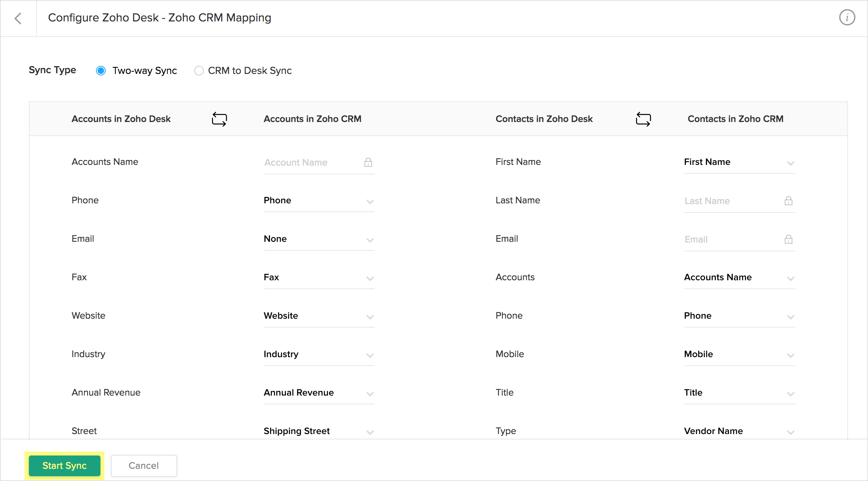This screenshot has width=868, height=481.
Task: Click lock icon on contact Email field
Action: 788,239
